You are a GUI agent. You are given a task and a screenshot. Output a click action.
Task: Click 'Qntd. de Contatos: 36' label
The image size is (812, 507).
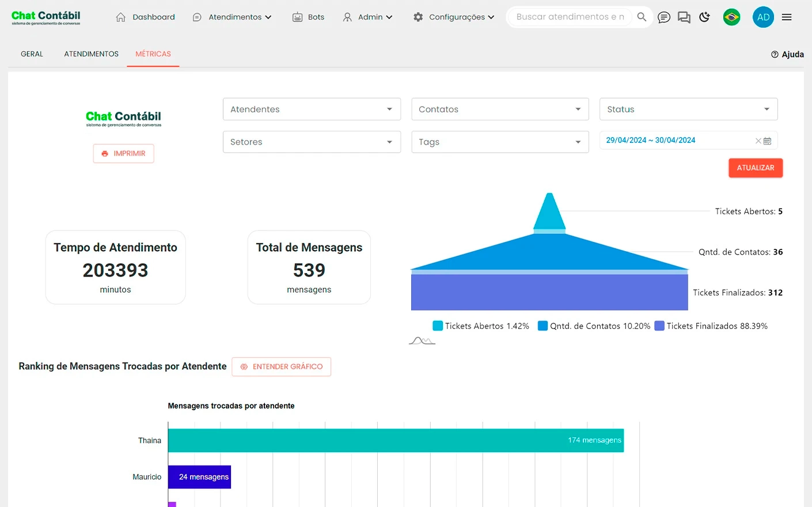pyautogui.click(x=741, y=252)
